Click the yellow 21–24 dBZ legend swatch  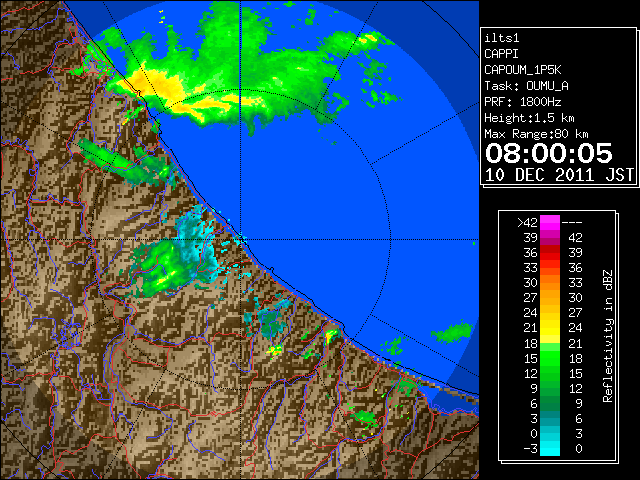pos(549,328)
